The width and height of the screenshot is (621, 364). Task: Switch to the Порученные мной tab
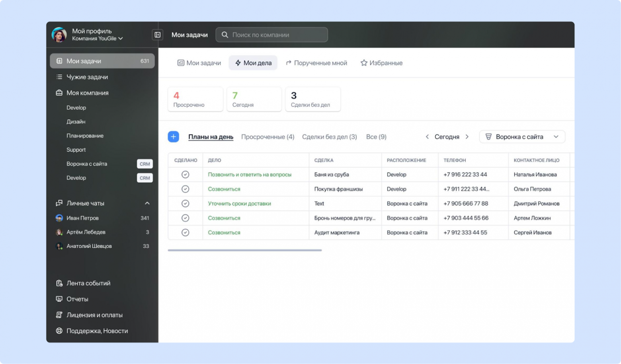tap(316, 62)
